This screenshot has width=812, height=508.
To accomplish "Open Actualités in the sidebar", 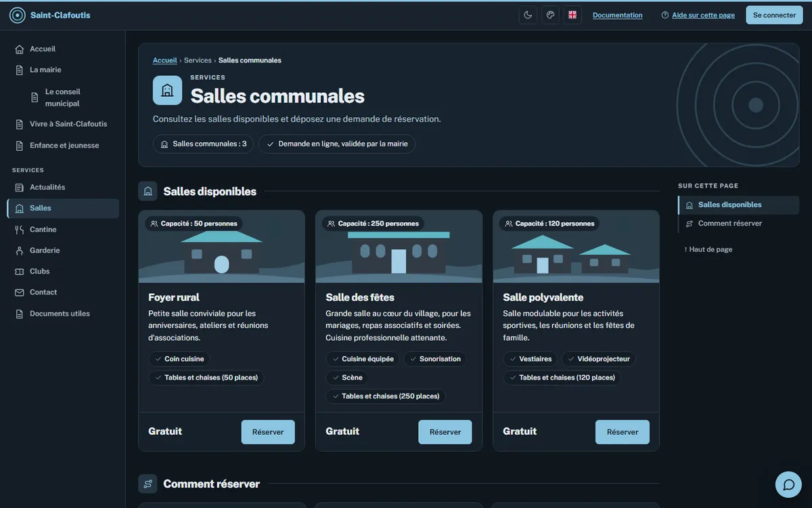I will [x=63, y=187].
